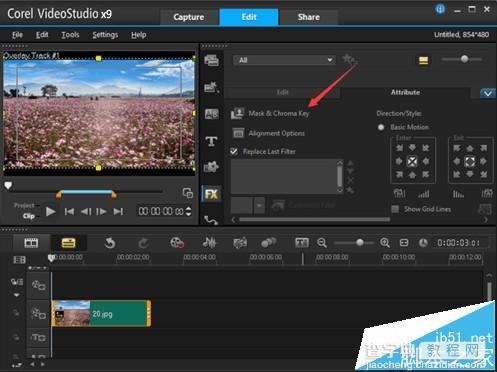
Task: Expand the filter preset dropdown arrow
Action: pos(259,205)
